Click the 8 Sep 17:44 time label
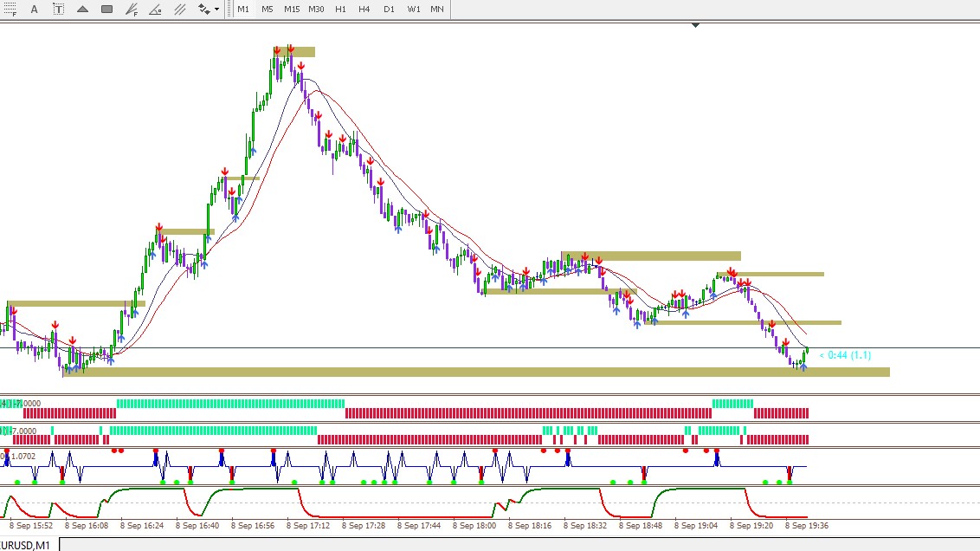The width and height of the screenshot is (980, 551). pyautogui.click(x=419, y=525)
